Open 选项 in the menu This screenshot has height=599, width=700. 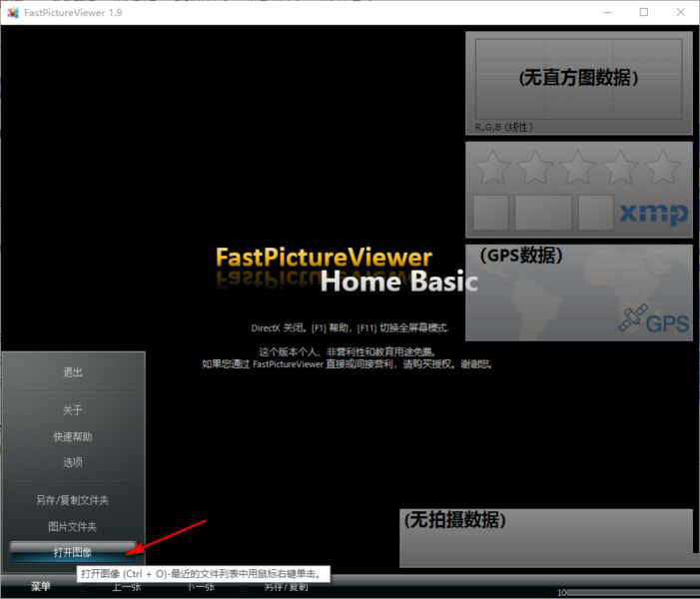tap(73, 462)
